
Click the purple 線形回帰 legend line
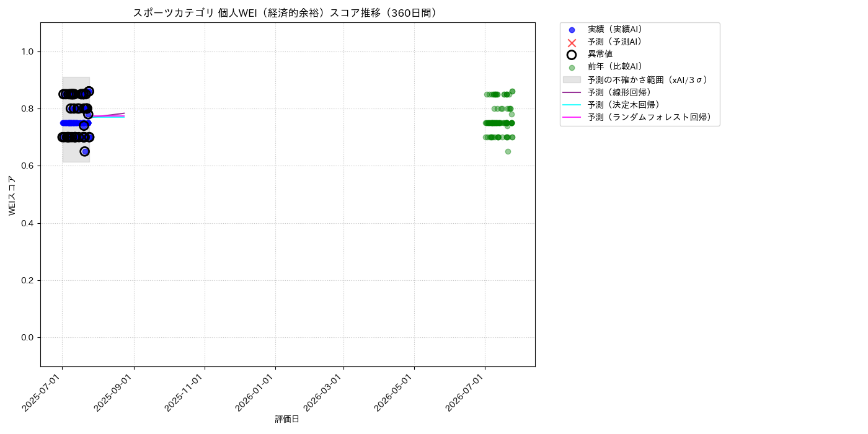572,92
